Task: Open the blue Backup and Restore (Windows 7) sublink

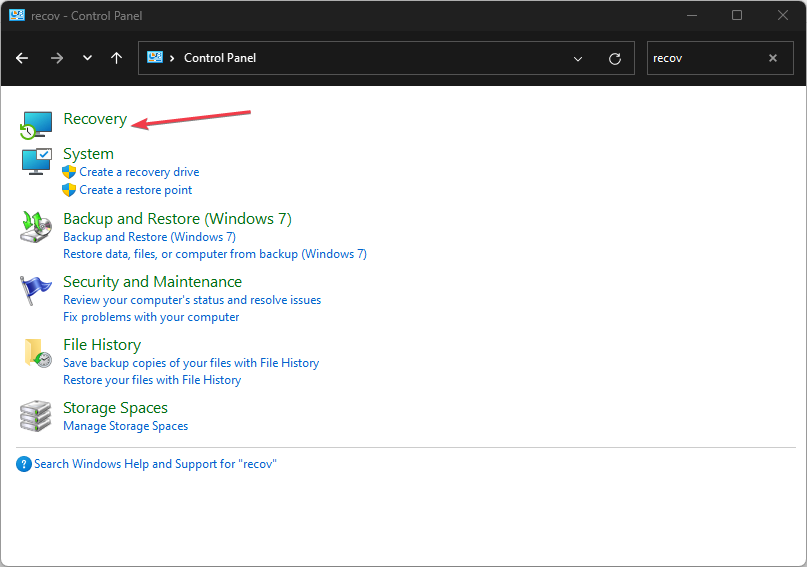Action: (x=149, y=237)
